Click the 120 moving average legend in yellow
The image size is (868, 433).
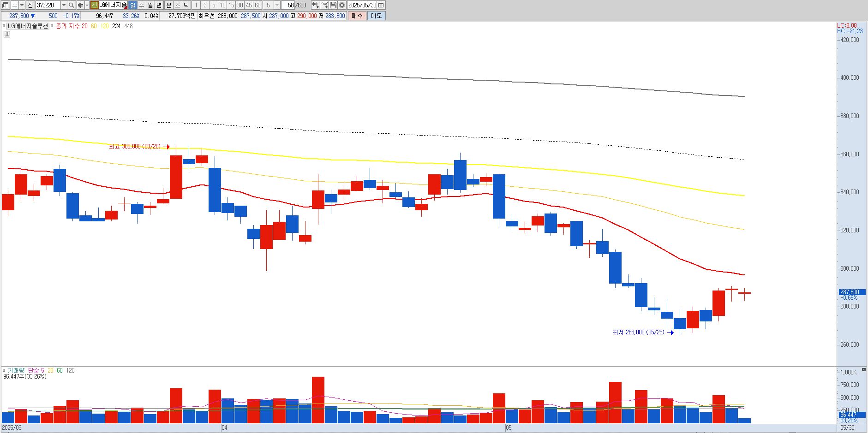[x=105, y=26]
